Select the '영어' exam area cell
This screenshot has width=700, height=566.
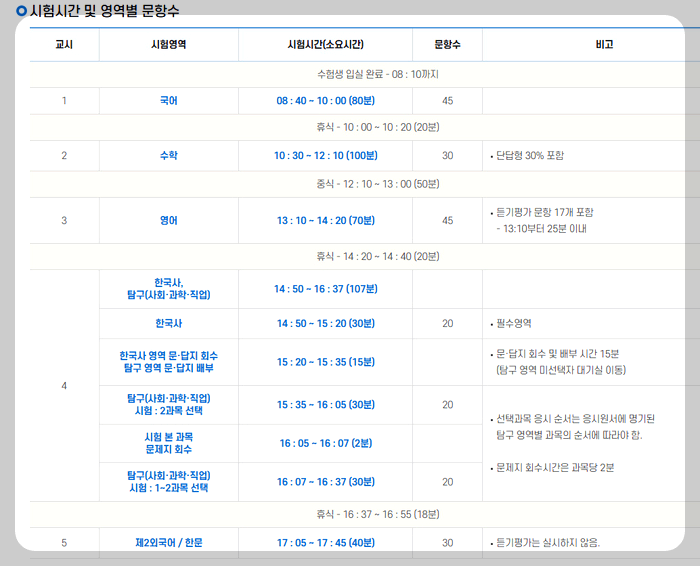[169, 221]
